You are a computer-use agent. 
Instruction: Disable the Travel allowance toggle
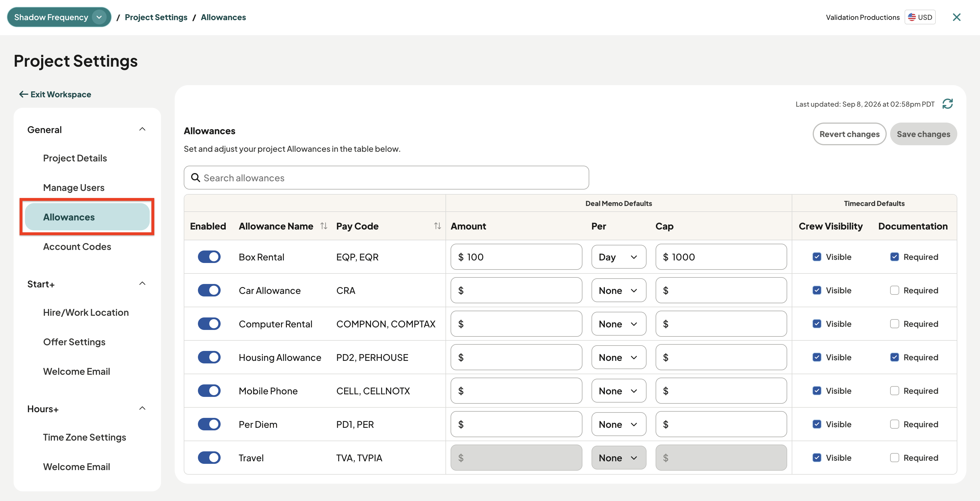(209, 458)
